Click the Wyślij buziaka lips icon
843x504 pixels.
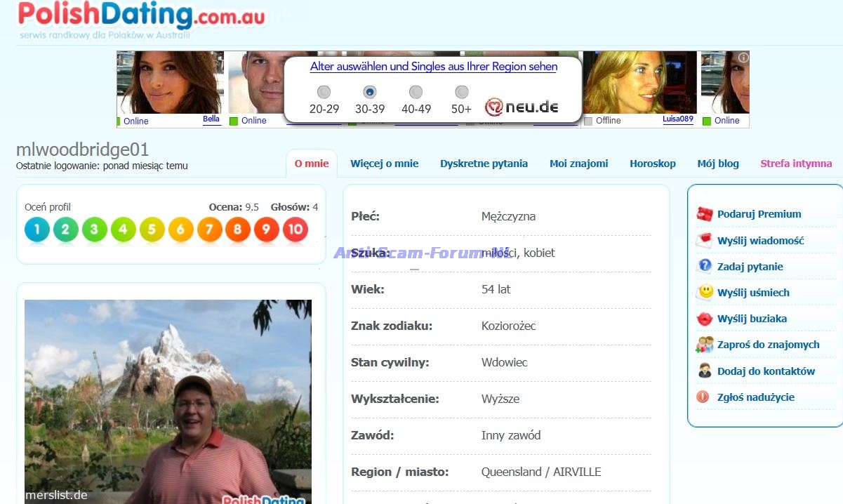tap(704, 319)
